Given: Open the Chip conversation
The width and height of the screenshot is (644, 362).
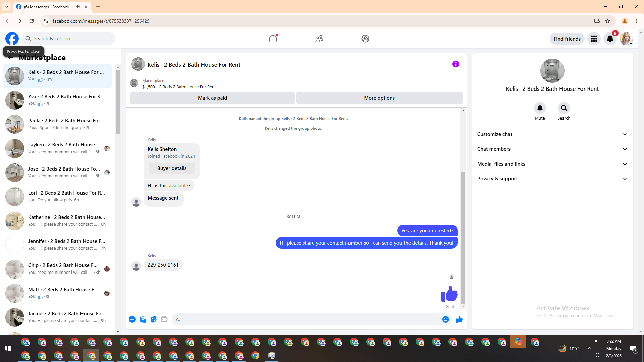Looking at the screenshot, I should click(57, 269).
